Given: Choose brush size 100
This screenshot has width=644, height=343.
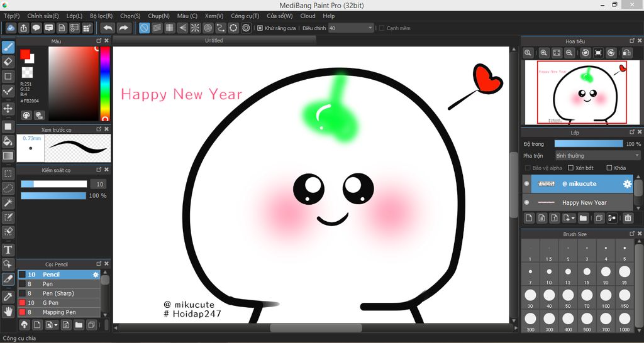Looking at the screenshot, I should click(x=606, y=298).
